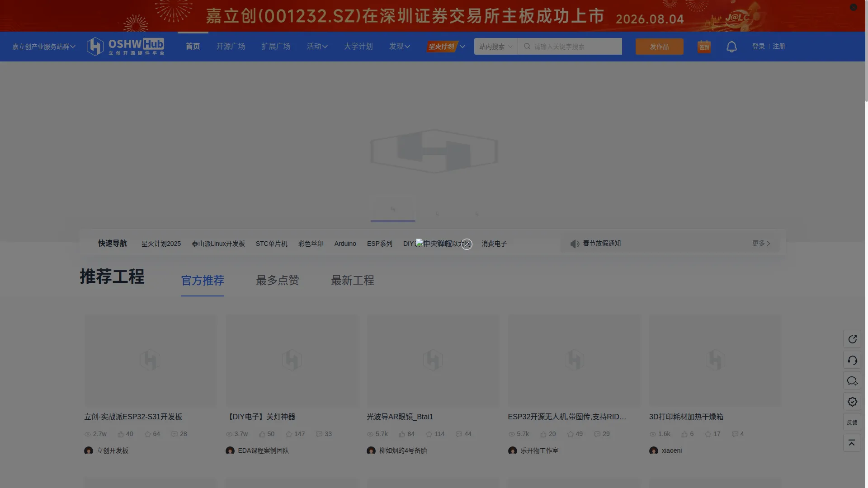Close the top red banner ad
868x488 pixels.
pyautogui.click(x=854, y=7)
